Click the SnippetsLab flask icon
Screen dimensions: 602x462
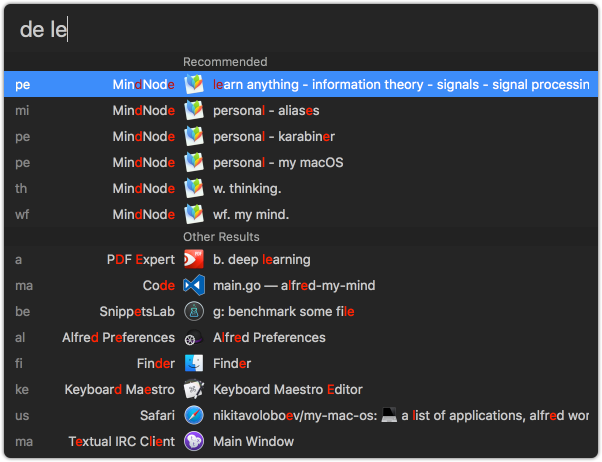click(x=194, y=311)
